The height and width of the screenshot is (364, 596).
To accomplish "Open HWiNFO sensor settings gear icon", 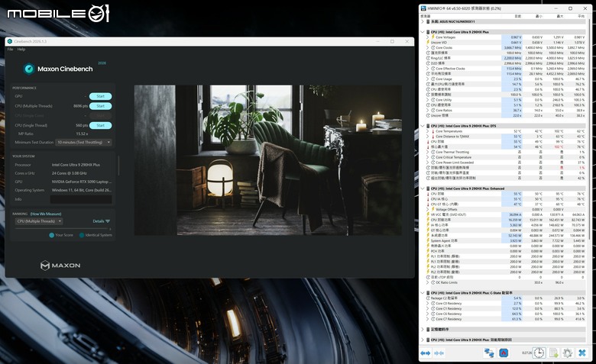I will (568, 353).
